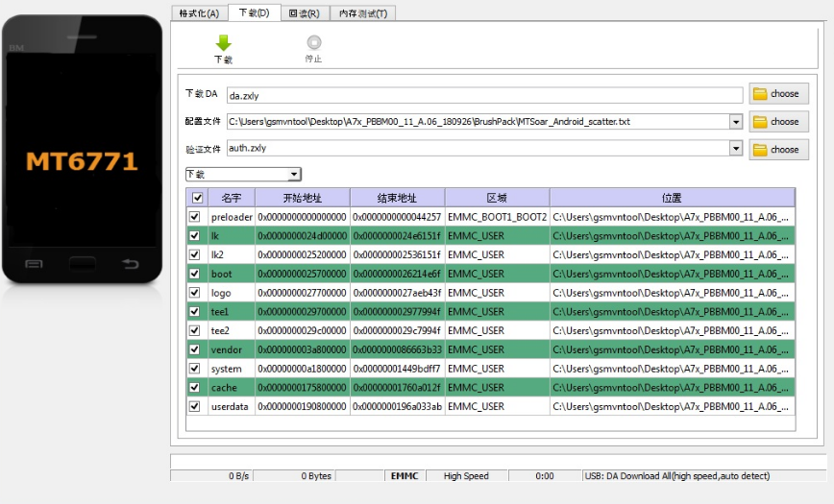
Task: Click the MTSoar_Android_scatter.txt path field
Action: (x=478, y=122)
